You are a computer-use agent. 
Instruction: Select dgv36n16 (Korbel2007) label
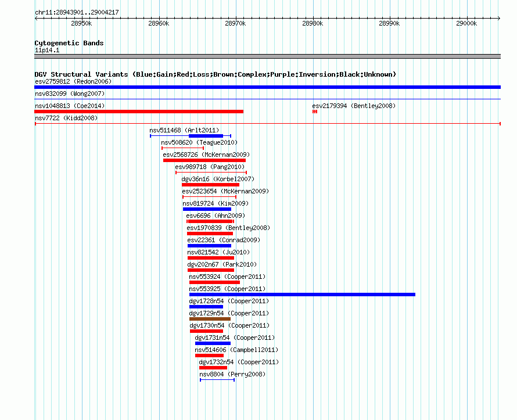click(x=218, y=179)
